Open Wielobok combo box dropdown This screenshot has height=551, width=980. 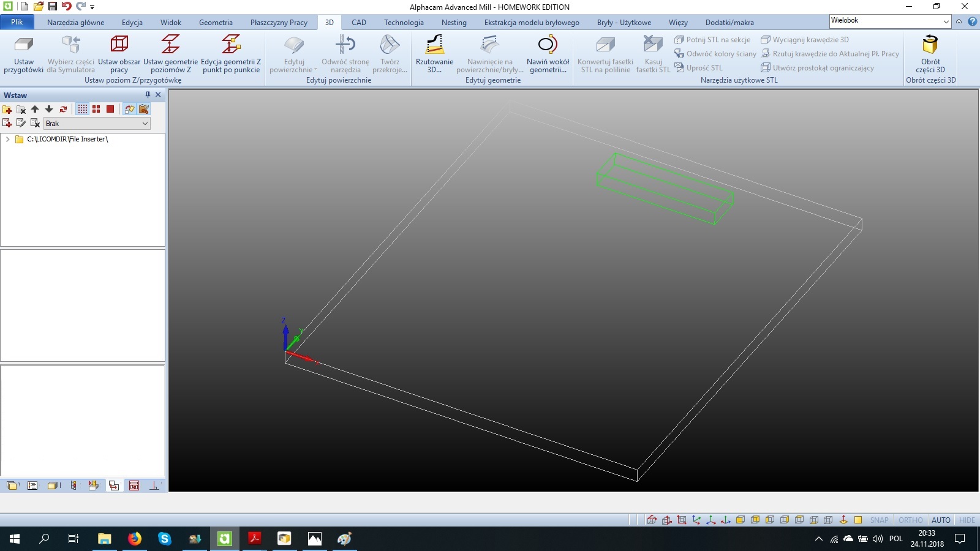[946, 21]
